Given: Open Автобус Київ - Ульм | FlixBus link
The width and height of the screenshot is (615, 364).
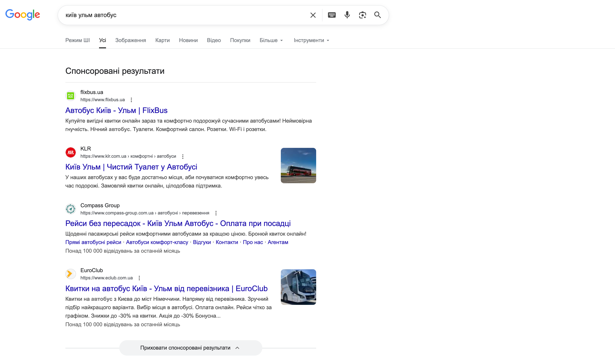Looking at the screenshot, I should [116, 110].
